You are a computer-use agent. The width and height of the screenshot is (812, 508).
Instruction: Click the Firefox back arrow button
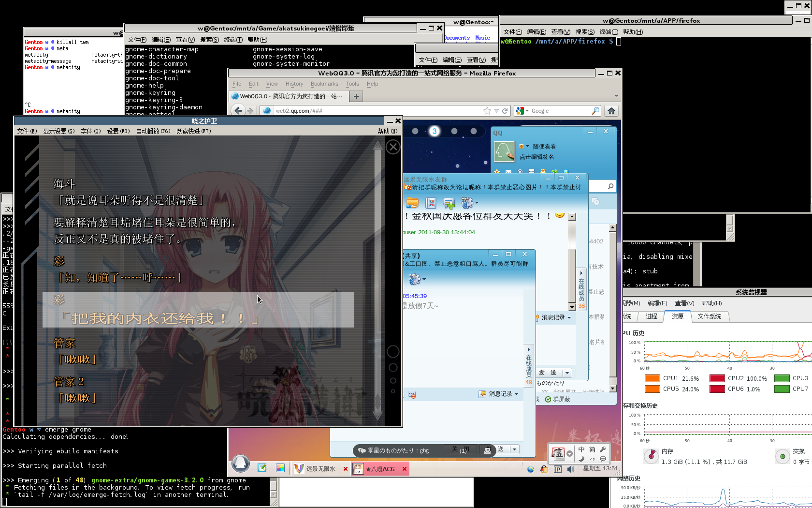coord(238,111)
